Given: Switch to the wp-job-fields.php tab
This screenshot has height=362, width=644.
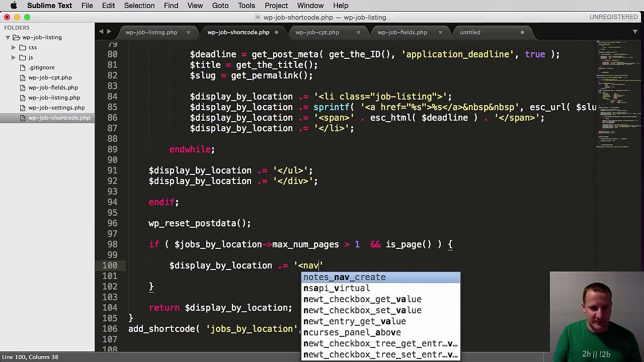Looking at the screenshot, I should (x=402, y=32).
